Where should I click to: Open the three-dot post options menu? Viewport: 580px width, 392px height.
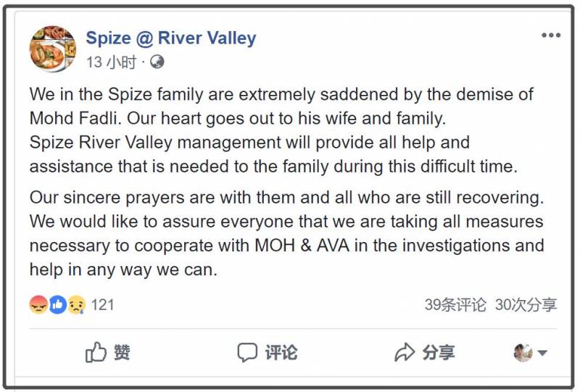click(x=550, y=36)
